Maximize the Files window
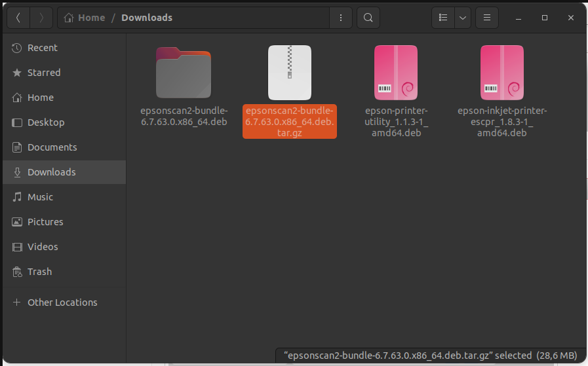This screenshot has height=366, width=588. click(545, 18)
